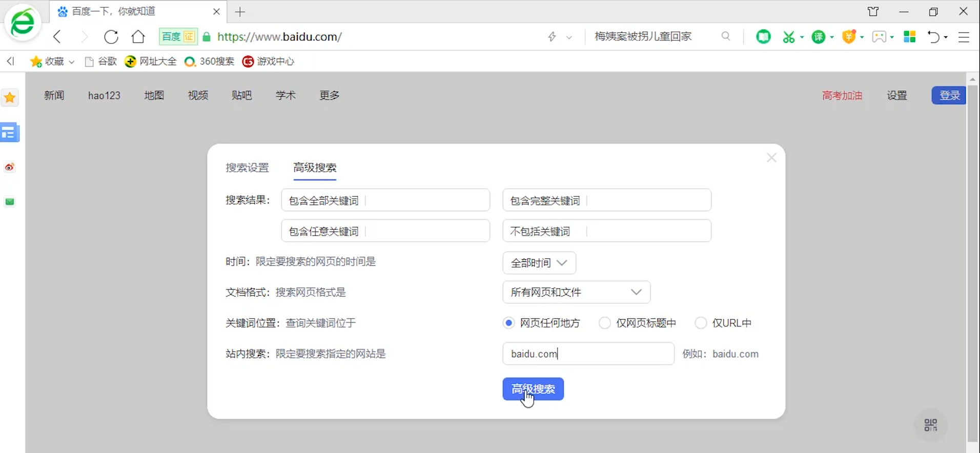Open the favorites star in sidebar
Viewport: 980px width, 453px height.
point(10,98)
